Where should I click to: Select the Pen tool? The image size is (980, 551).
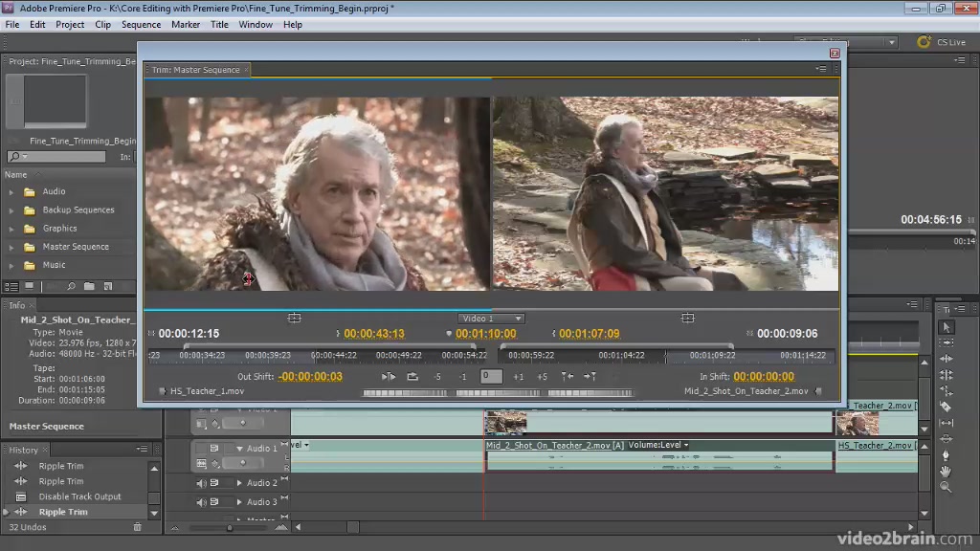pyautogui.click(x=947, y=454)
